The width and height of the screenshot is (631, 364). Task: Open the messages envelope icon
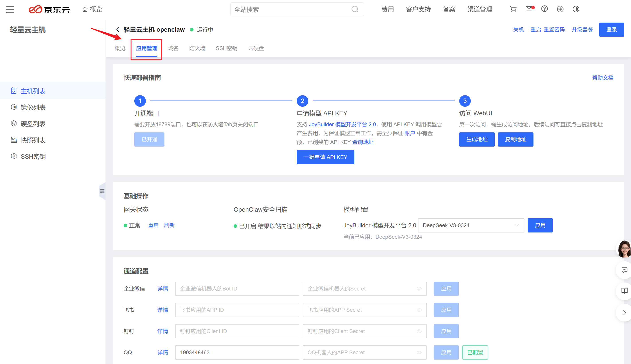[529, 9]
